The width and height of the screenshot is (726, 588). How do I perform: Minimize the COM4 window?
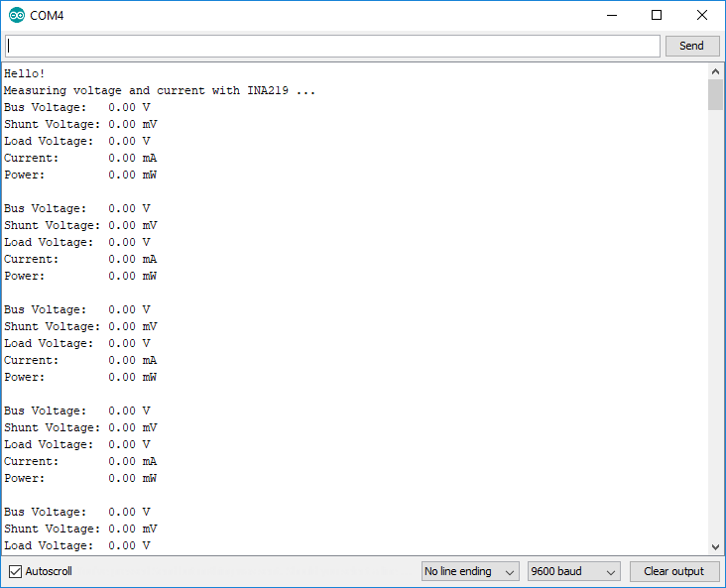(612, 15)
